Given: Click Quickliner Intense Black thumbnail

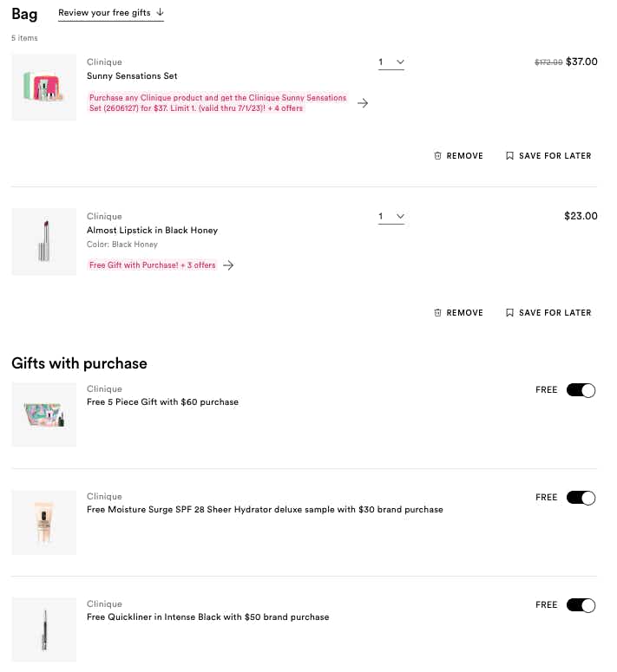Looking at the screenshot, I should [x=43, y=630].
